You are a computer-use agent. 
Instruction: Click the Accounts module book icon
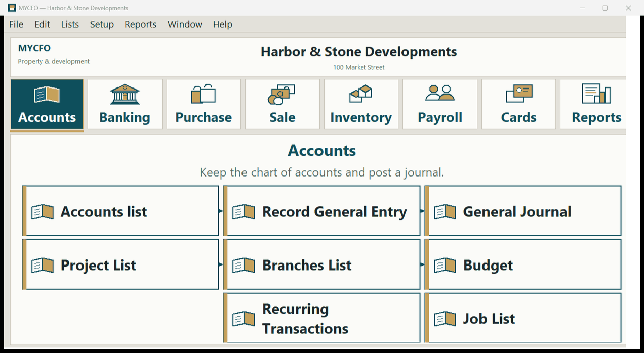47,95
